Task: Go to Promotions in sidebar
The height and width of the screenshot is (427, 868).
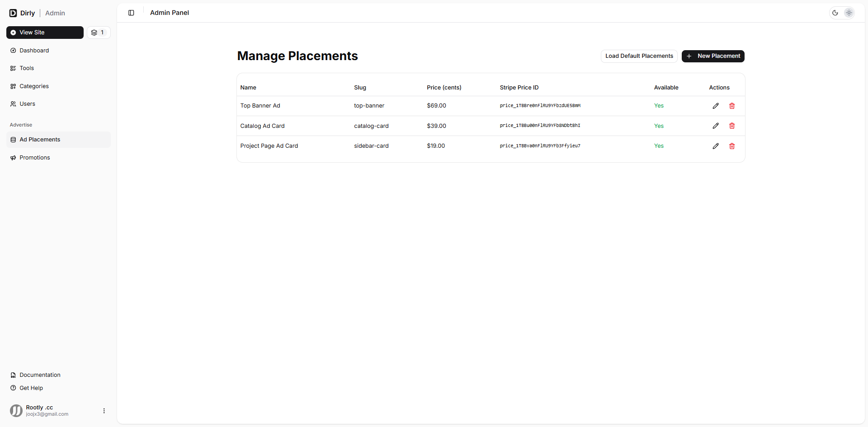Action: click(34, 158)
